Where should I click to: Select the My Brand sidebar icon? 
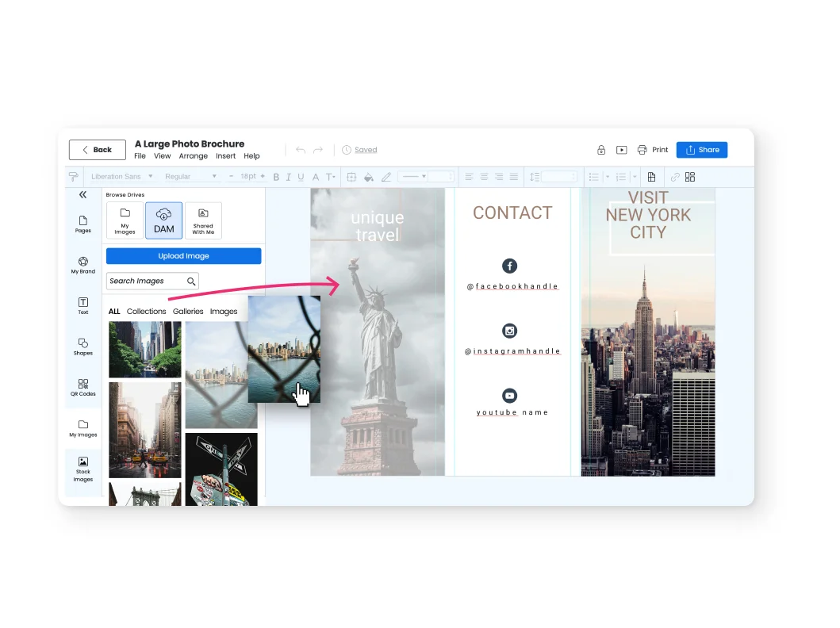tap(83, 265)
